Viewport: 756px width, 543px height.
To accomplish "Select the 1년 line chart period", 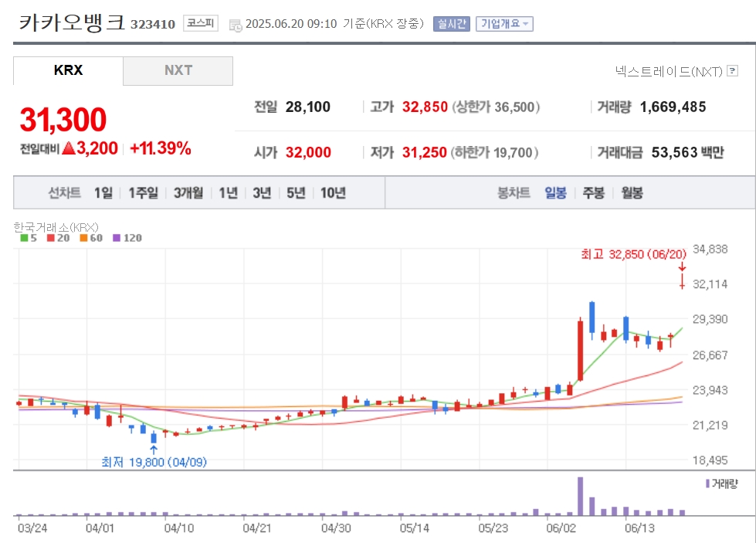I will tap(229, 193).
